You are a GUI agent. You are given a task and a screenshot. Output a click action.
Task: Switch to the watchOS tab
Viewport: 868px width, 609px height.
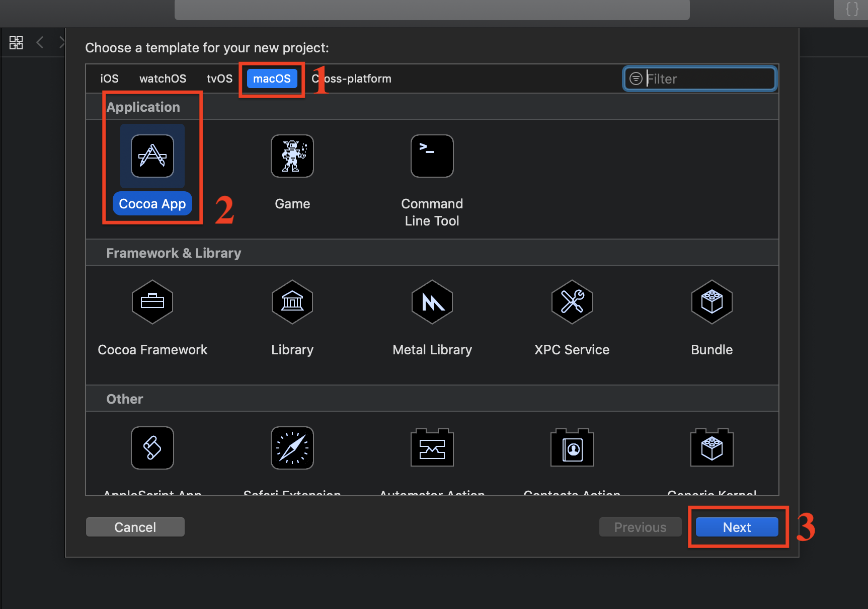coord(163,79)
